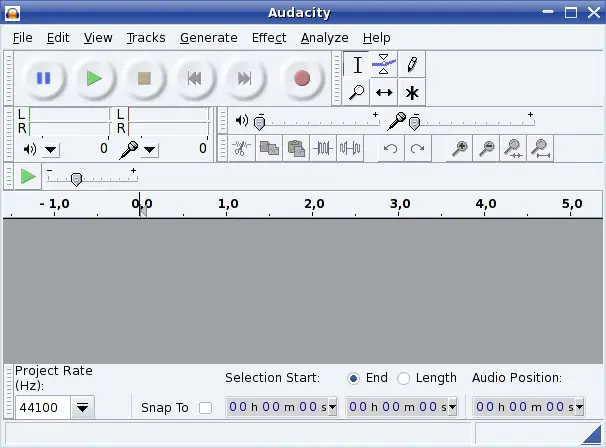The width and height of the screenshot is (606, 448).
Task: Click the Cut scissors icon
Action: point(242,148)
